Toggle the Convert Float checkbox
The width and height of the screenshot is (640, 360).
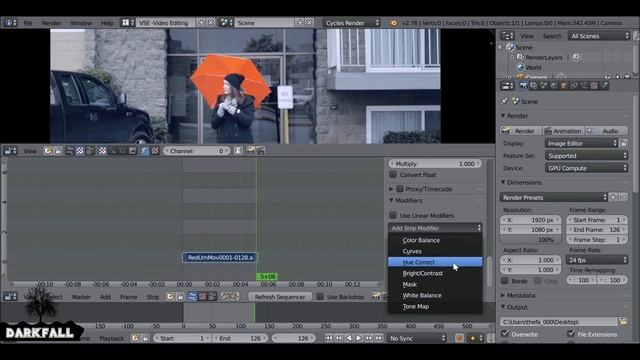393,175
